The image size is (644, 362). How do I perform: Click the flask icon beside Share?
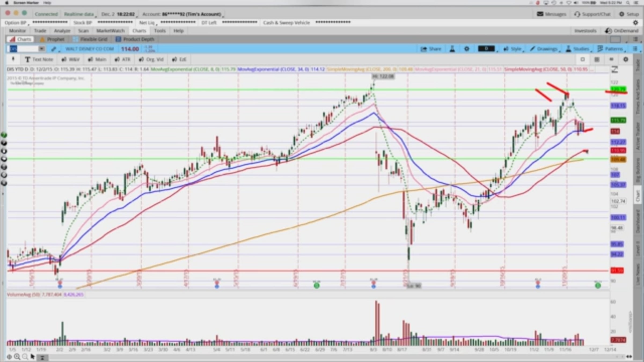click(452, 49)
